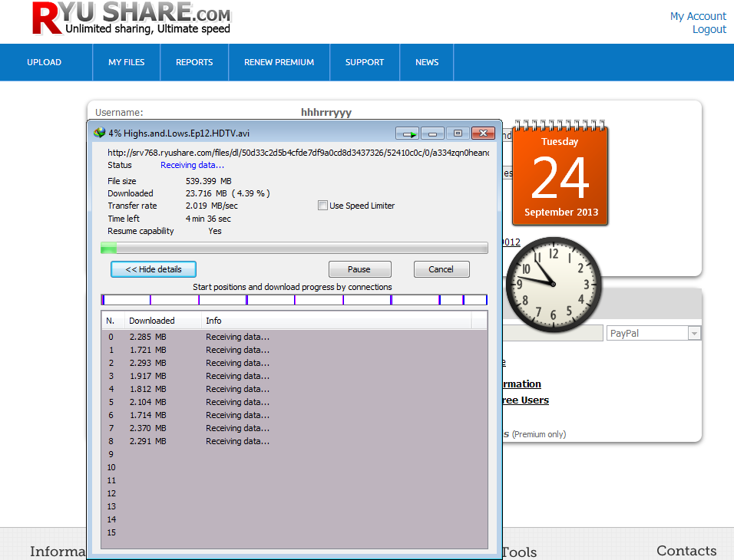Viewport: 734px width, 560px height.
Task: Click the Tuesday 24 calendar widget
Action: click(x=560, y=173)
